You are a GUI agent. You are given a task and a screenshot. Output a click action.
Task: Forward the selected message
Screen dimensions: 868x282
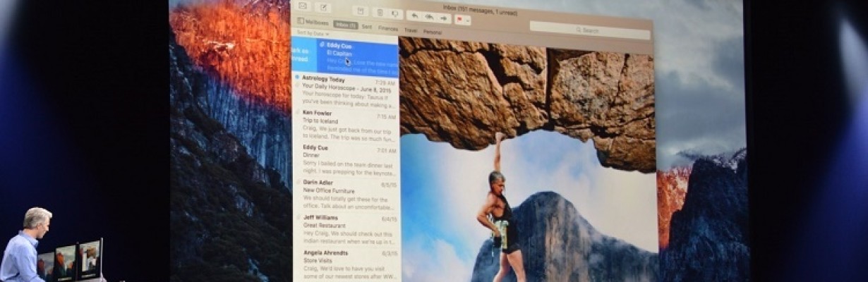444,18
